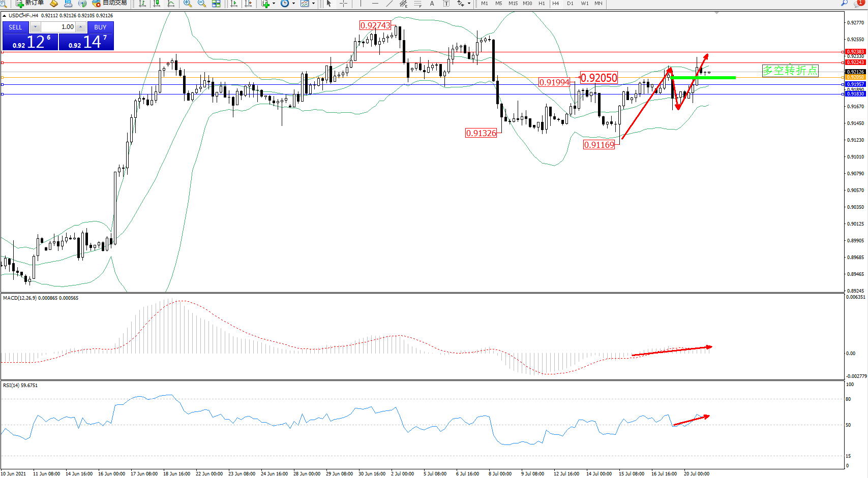Switch chart to bar chart mode

pyautogui.click(x=142, y=4)
